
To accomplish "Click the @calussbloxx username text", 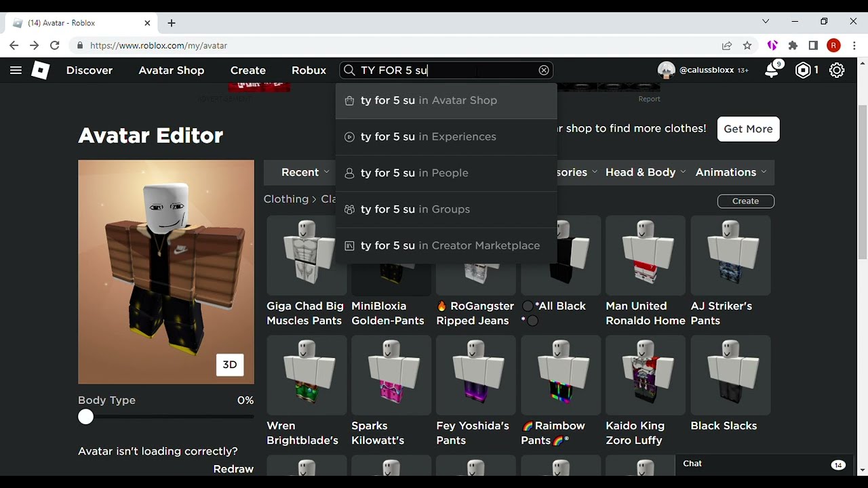I will 707,70.
